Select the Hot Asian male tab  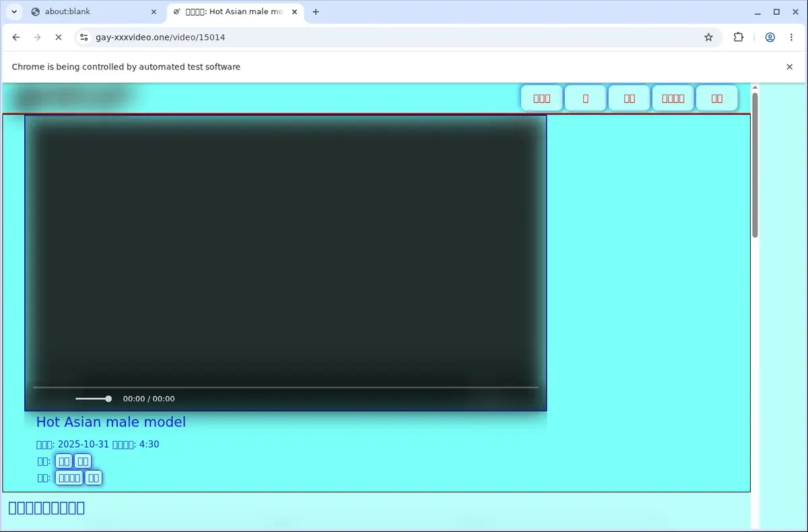click(x=234, y=11)
